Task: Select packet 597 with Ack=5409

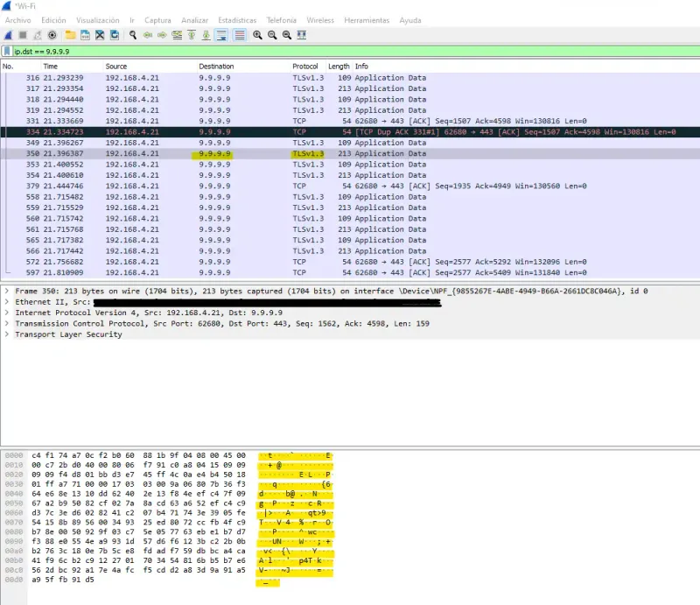Action: [x=350, y=272]
